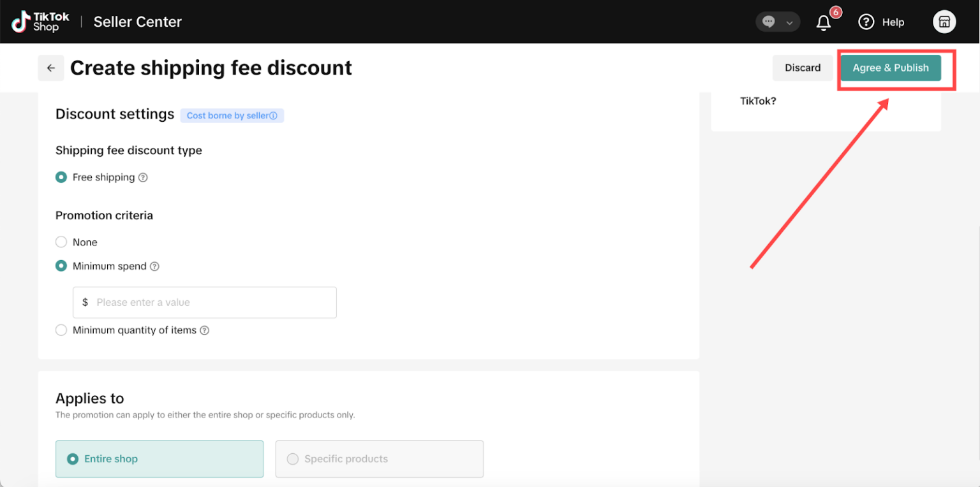Select the Entire shop option
980x487 pixels.
[159, 458]
